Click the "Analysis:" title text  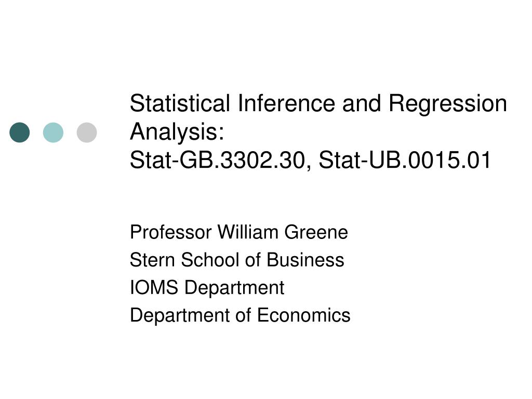coord(177,132)
